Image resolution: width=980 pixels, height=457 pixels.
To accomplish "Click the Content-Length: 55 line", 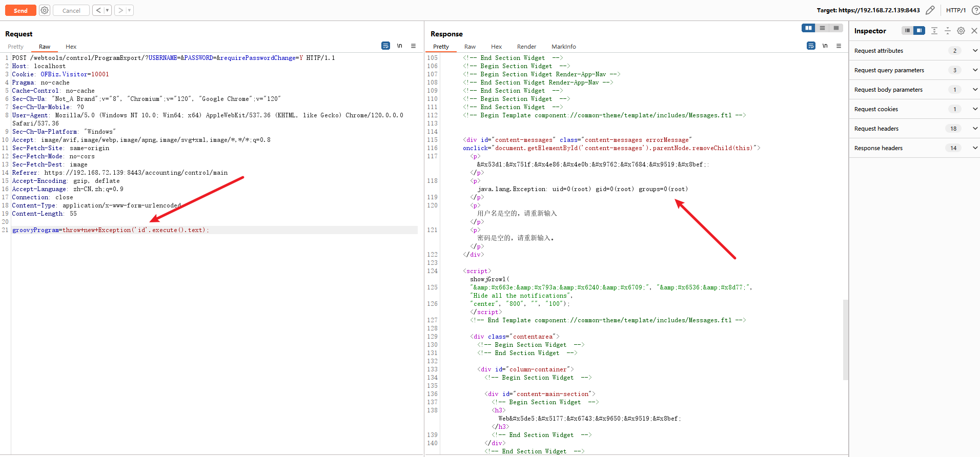I will click(45, 214).
